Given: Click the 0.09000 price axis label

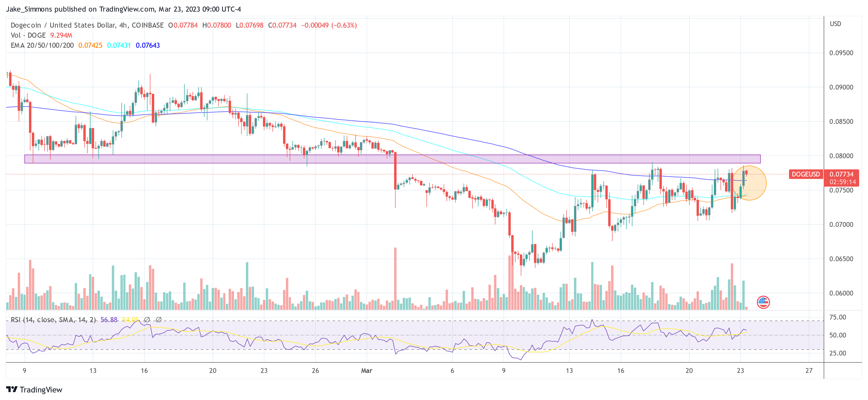Looking at the screenshot, I should click(x=841, y=87).
